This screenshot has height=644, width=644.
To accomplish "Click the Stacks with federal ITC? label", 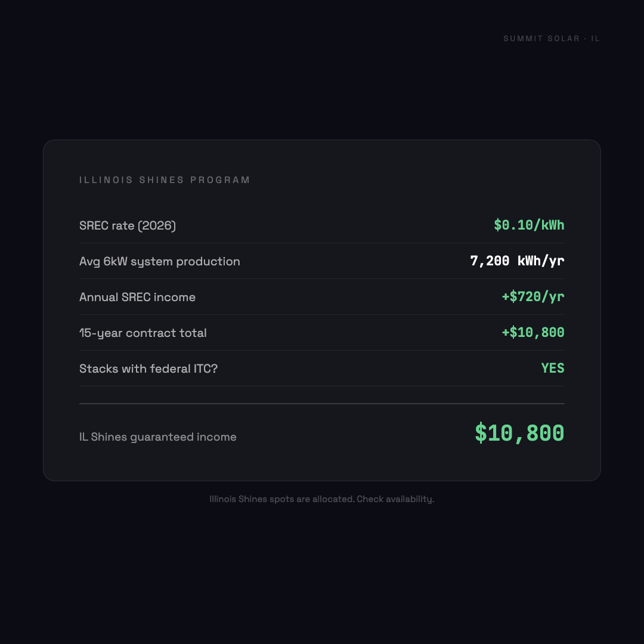I will 148,369.
